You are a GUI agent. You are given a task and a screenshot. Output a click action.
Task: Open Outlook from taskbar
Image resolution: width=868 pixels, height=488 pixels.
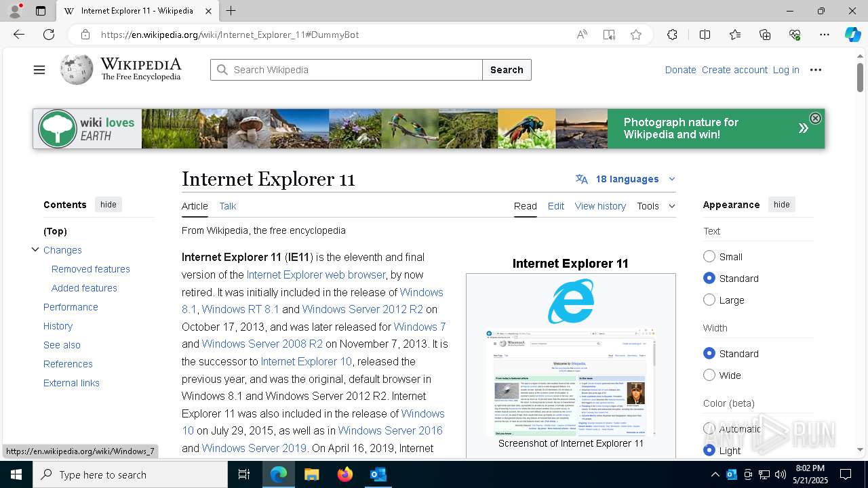[x=378, y=474]
